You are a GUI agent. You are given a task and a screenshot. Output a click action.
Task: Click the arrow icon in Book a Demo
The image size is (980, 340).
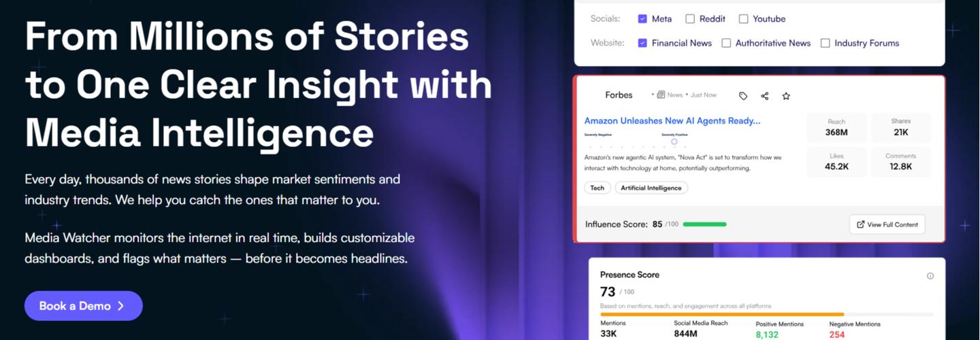pos(121,306)
